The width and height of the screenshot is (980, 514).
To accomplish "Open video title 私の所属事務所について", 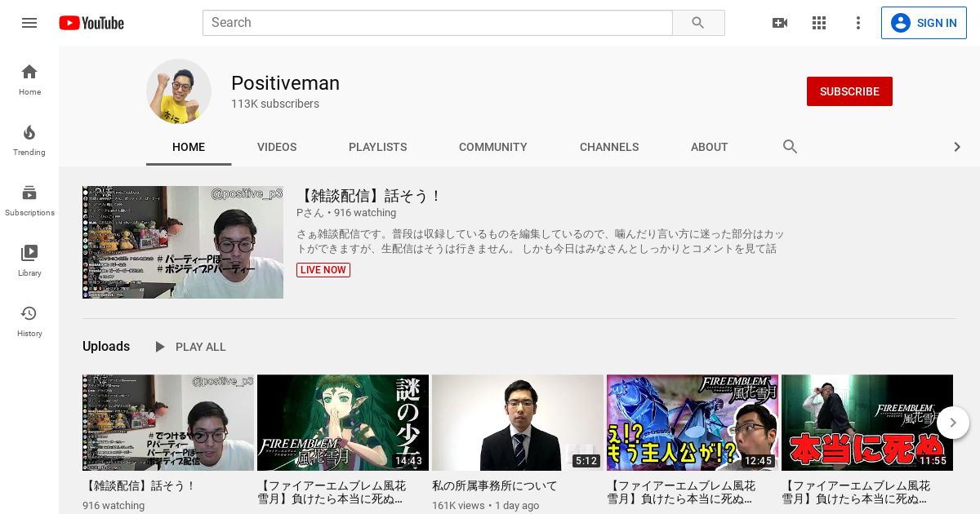I will click(x=495, y=485).
